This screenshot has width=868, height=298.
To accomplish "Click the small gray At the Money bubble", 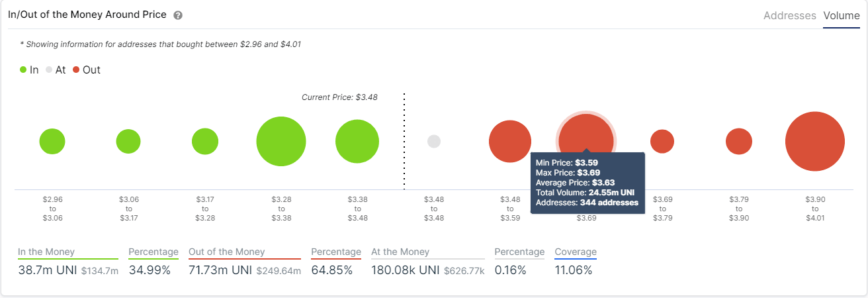I will click(434, 141).
